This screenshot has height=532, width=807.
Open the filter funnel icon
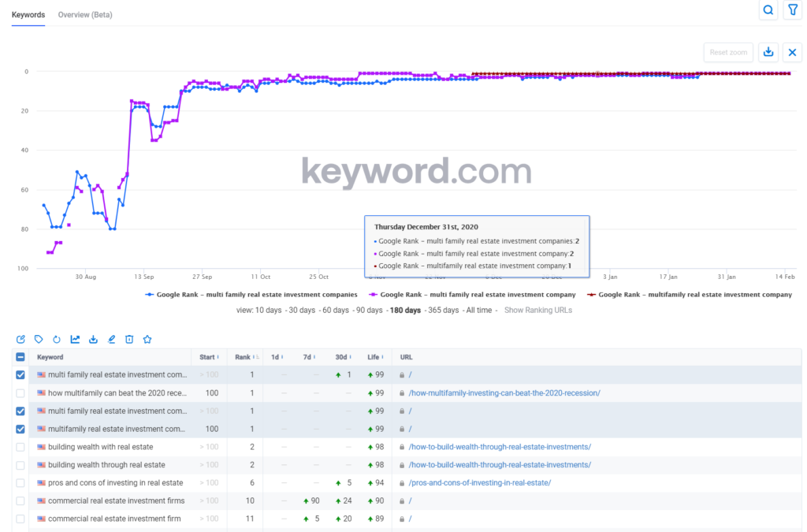click(793, 10)
